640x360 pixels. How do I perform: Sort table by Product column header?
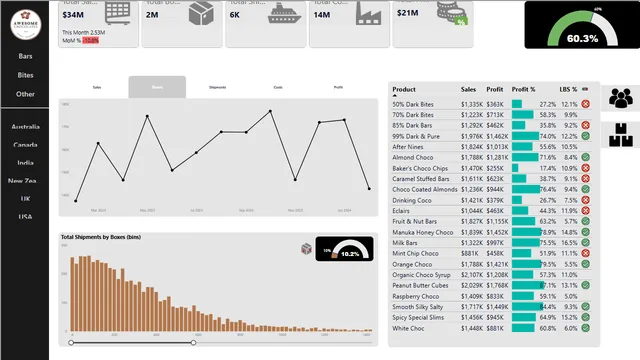click(404, 89)
